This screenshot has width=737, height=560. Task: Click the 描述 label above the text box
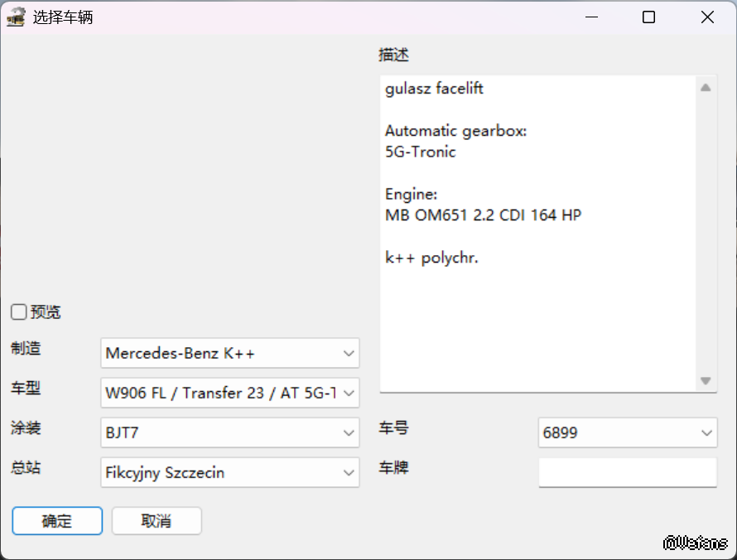pos(393,56)
